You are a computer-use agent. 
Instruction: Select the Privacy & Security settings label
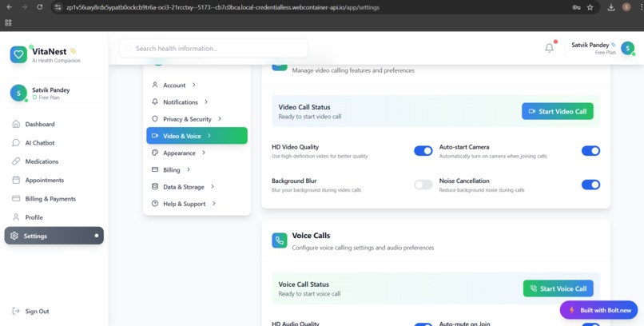187,119
